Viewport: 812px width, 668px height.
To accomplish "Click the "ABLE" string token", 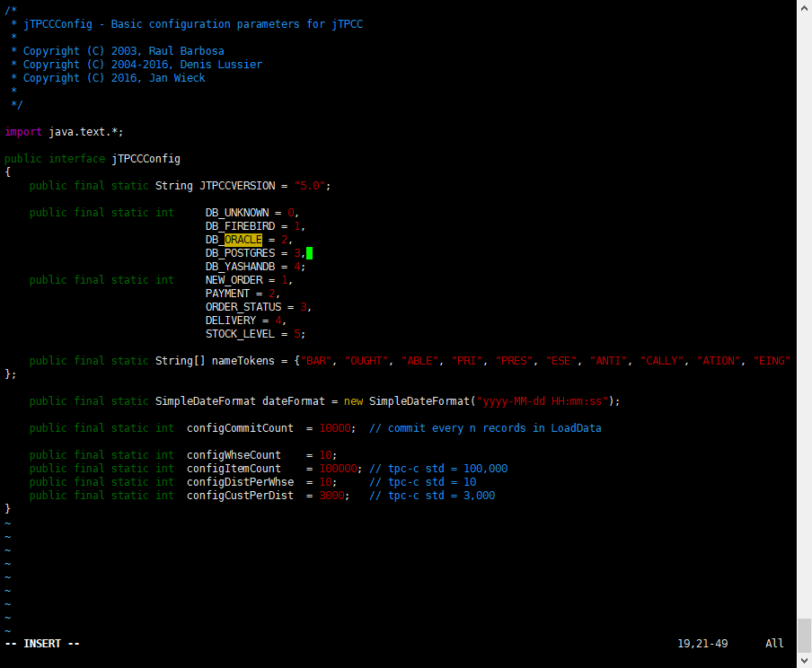I will point(420,361).
